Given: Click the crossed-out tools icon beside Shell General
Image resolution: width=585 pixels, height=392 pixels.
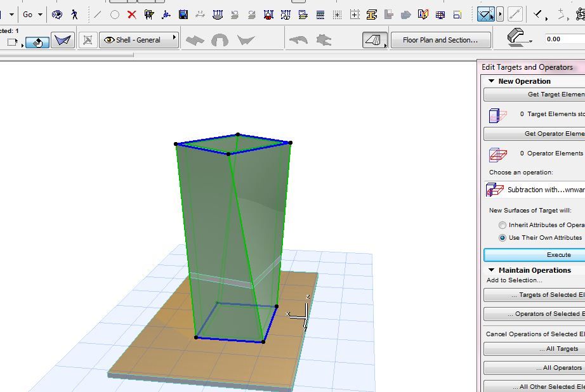Looking at the screenshot, I should click(88, 40).
